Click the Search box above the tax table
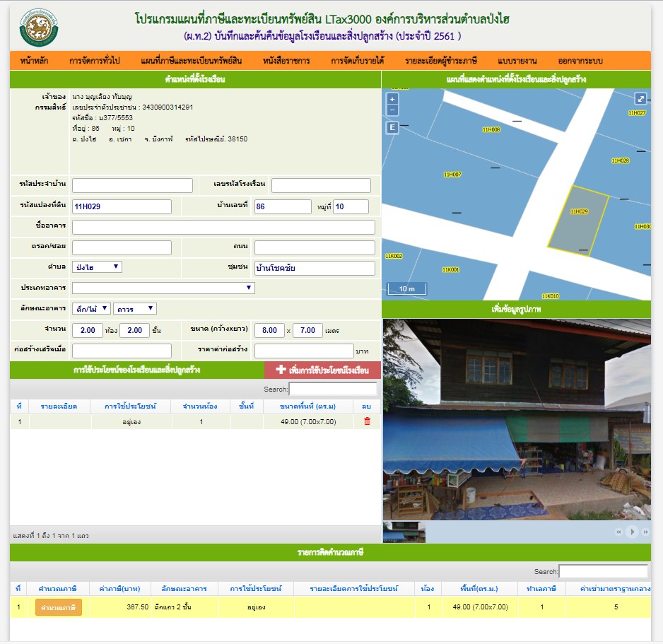Screen dimensions: 663x644 tap(603, 571)
